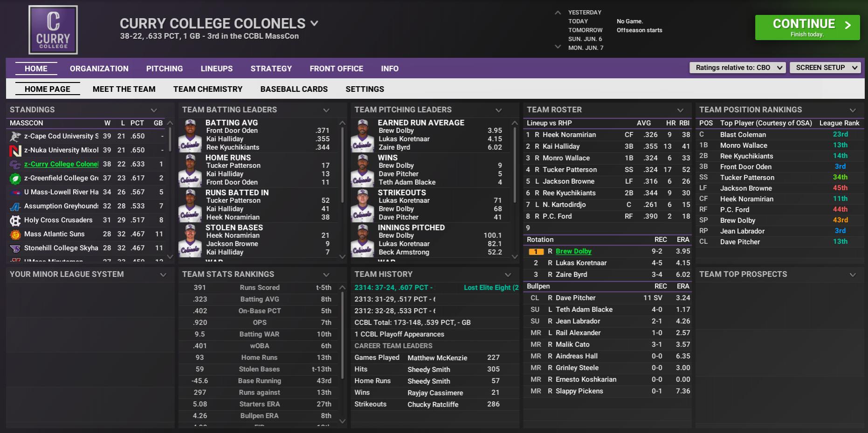Image resolution: width=868 pixels, height=433 pixels.
Task: Expand the Team Position Rankings panel menu
Action: pyautogui.click(x=853, y=110)
